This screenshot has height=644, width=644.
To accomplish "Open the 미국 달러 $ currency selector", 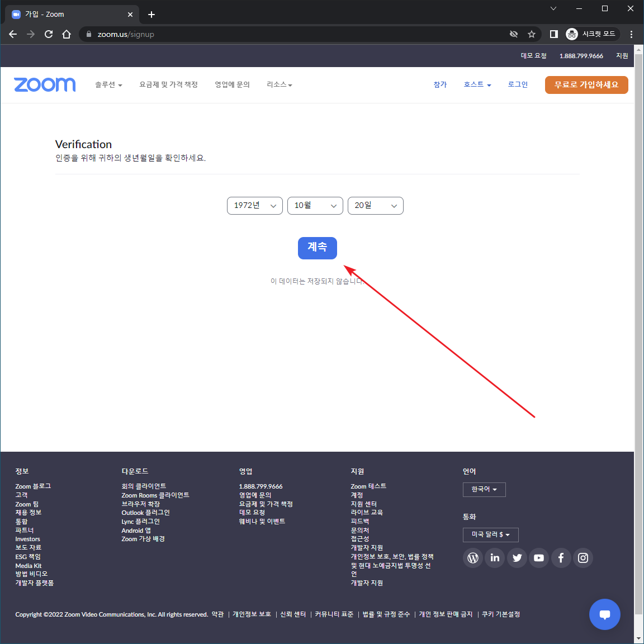I will pyautogui.click(x=491, y=535).
